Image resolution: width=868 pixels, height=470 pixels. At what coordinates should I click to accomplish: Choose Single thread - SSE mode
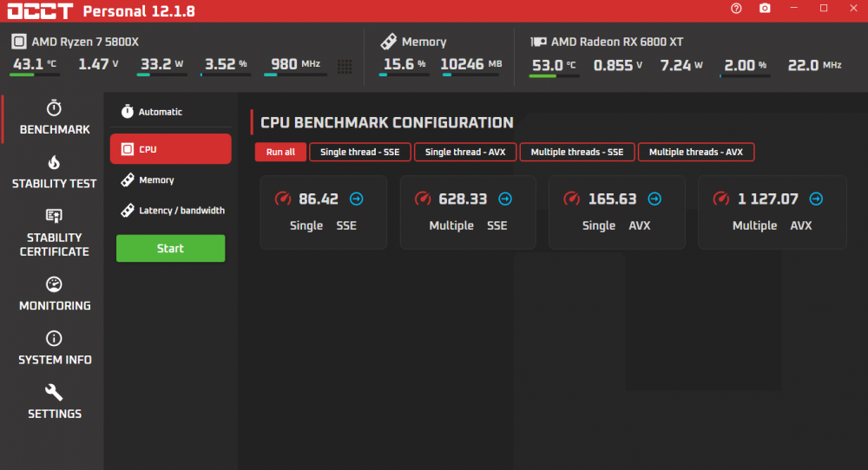tap(360, 152)
